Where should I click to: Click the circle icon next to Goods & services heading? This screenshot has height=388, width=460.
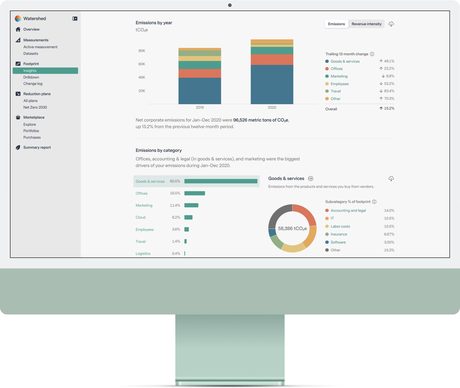pos(310,179)
